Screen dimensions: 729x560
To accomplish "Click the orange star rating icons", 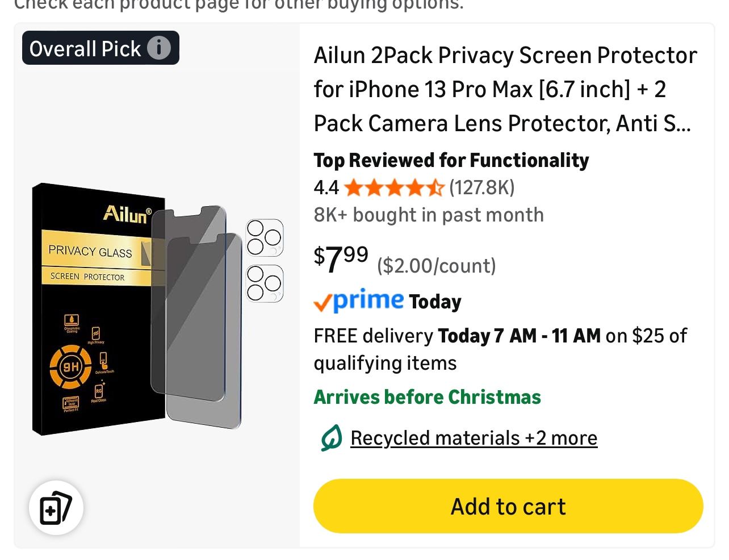I will (x=393, y=187).
